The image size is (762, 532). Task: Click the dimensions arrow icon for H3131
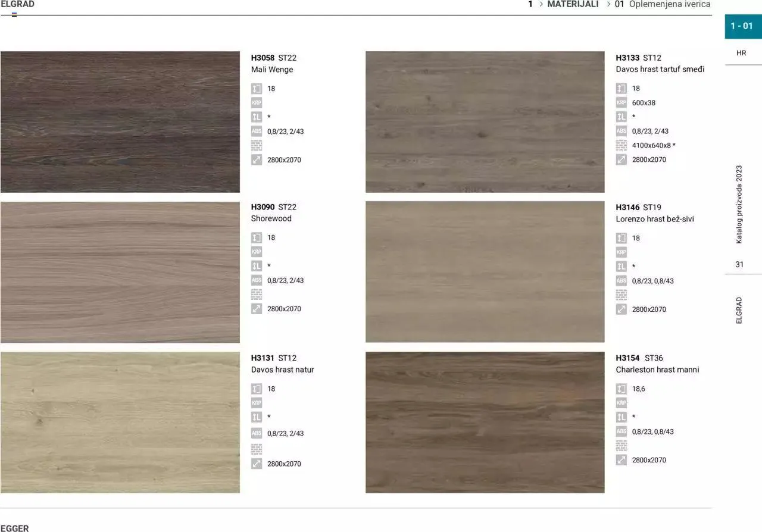[x=257, y=464]
